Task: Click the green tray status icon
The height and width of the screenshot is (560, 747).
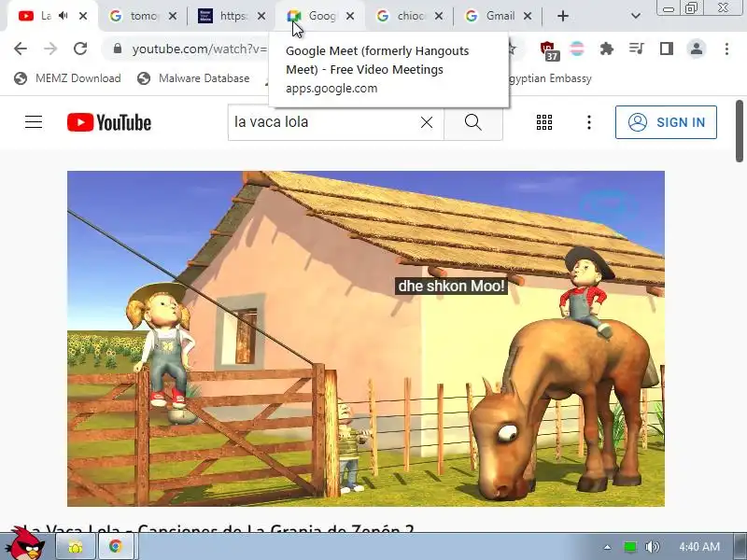Action: [629, 547]
